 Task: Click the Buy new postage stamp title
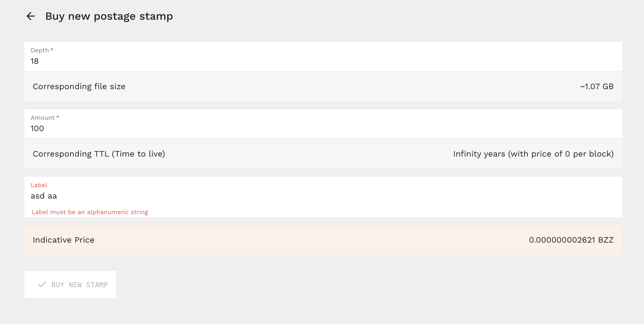109,16
